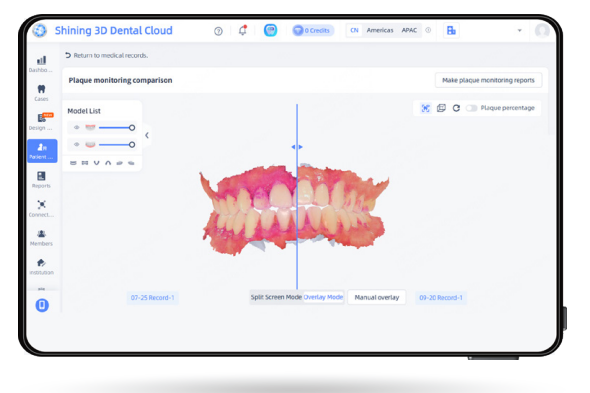Select CN region tab
This screenshot has height=393, width=590.
tap(354, 30)
